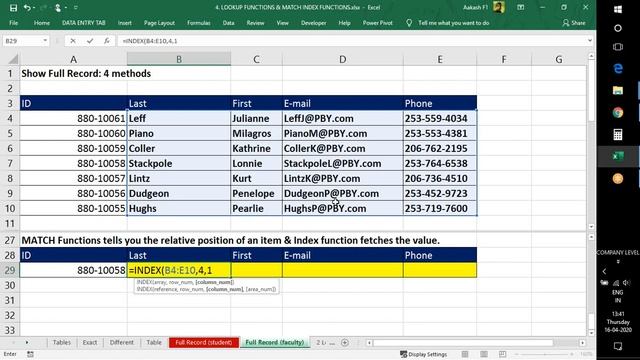Open the Power Pivot ribbon tab
Image resolution: width=640 pixels, height=360 pixels.
point(378,23)
